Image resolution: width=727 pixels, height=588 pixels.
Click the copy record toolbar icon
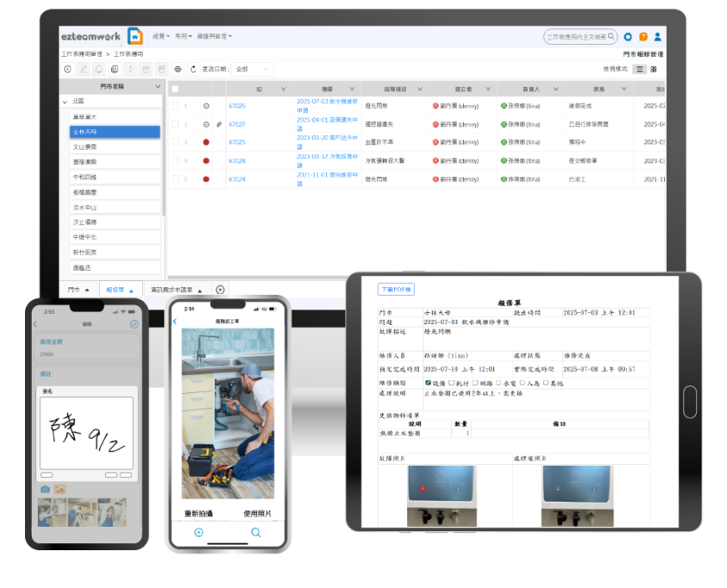114,69
